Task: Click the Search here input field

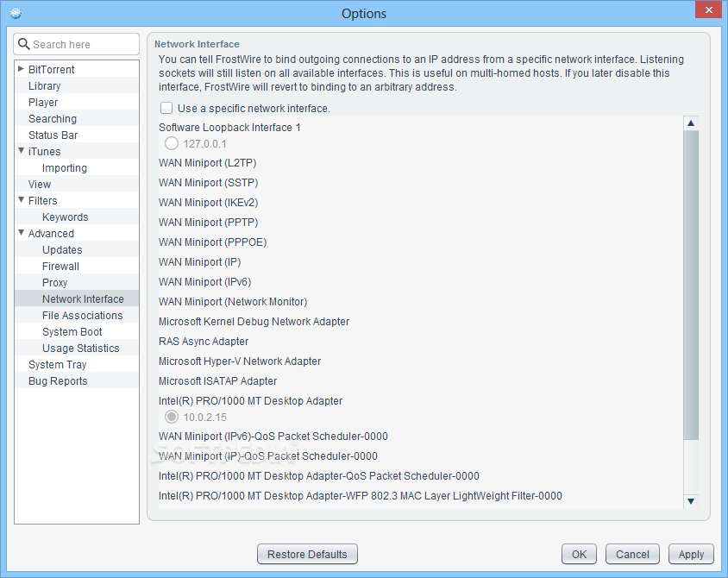Action: click(x=77, y=44)
